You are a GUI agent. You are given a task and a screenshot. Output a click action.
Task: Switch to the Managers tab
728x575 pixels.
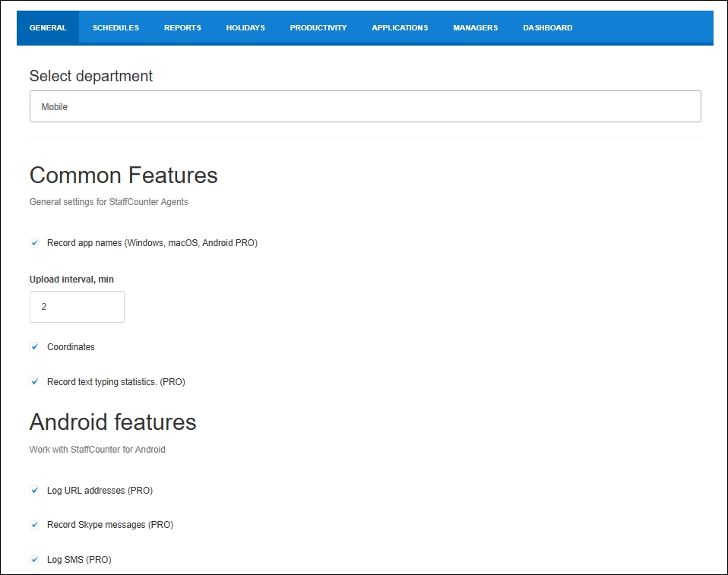click(x=476, y=28)
